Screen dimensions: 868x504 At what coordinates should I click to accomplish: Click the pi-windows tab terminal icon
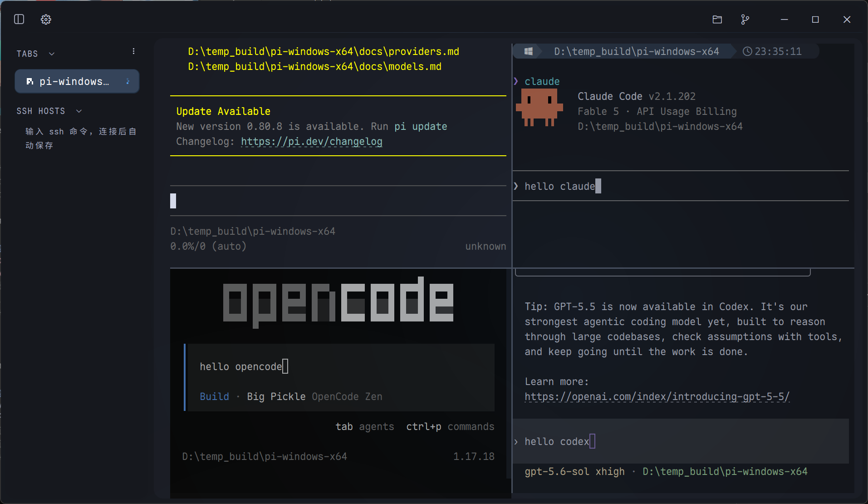30,81
